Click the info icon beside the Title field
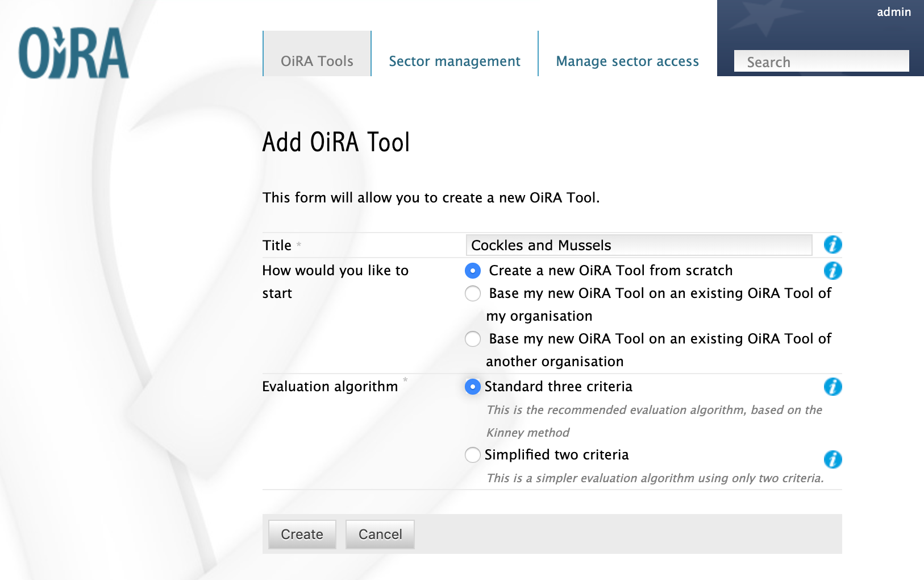Screen dimensions: 924x580 [x=833, y=245]
